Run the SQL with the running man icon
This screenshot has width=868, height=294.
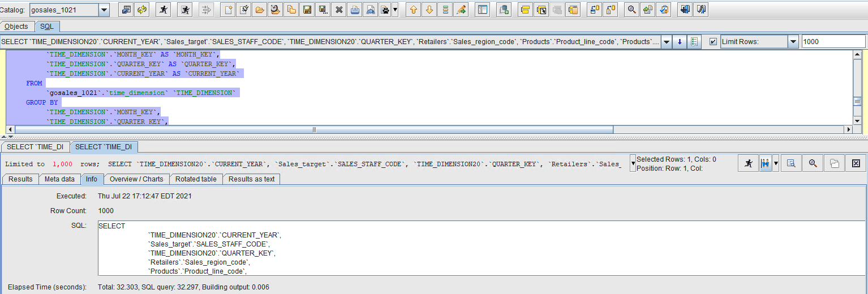click(x=164, y=10)
